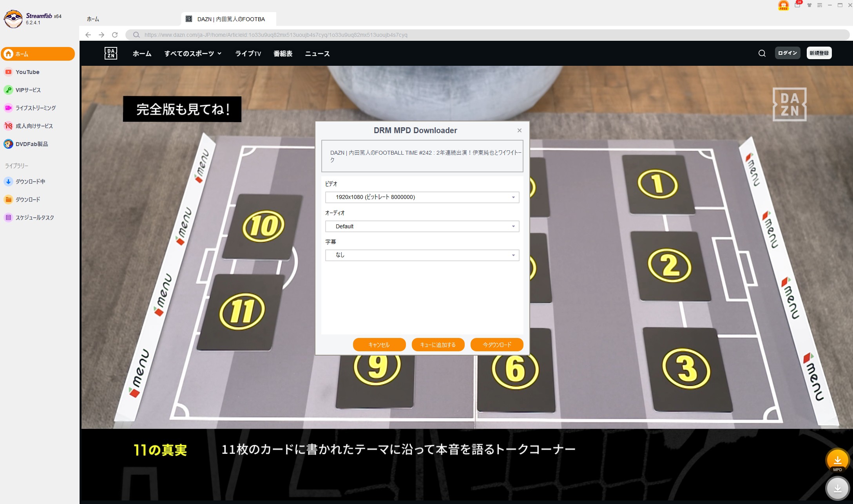This screenshot has width=853, height=504.
Task: Click the DAZN favicon on the tab
Action: 189,19
